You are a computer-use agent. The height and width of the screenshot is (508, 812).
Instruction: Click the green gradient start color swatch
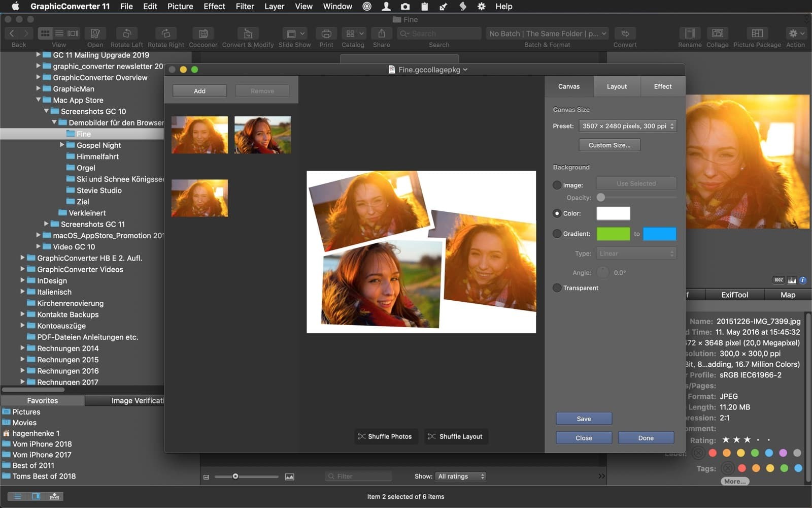(613, 234)
